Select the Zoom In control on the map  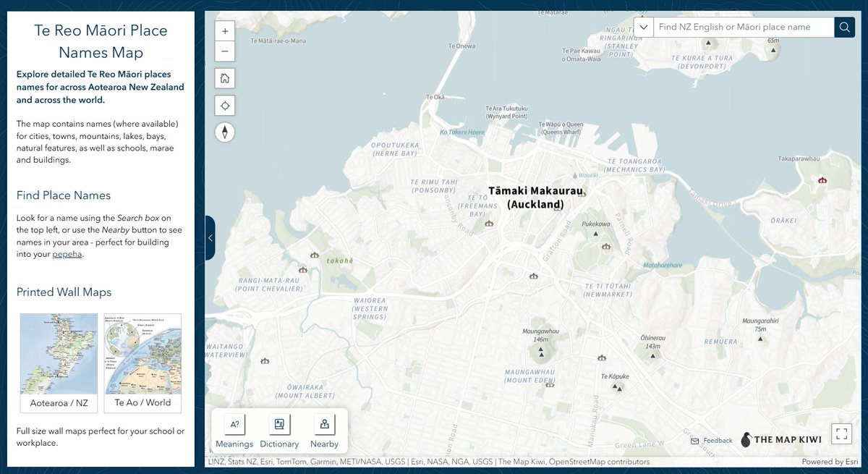click(225, 31)
